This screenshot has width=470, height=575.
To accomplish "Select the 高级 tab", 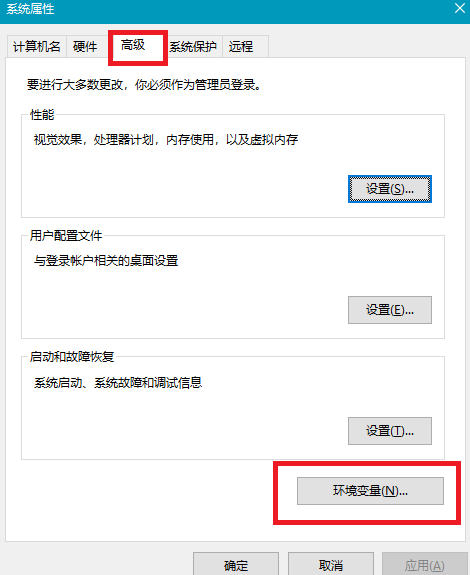I will pyautogui.click(x=138, y=46).
